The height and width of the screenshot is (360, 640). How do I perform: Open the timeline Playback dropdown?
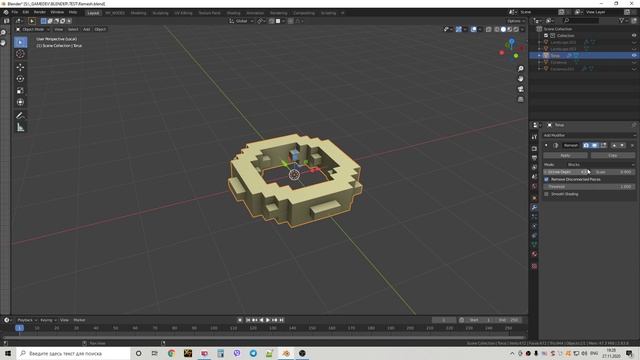(27, 320)
